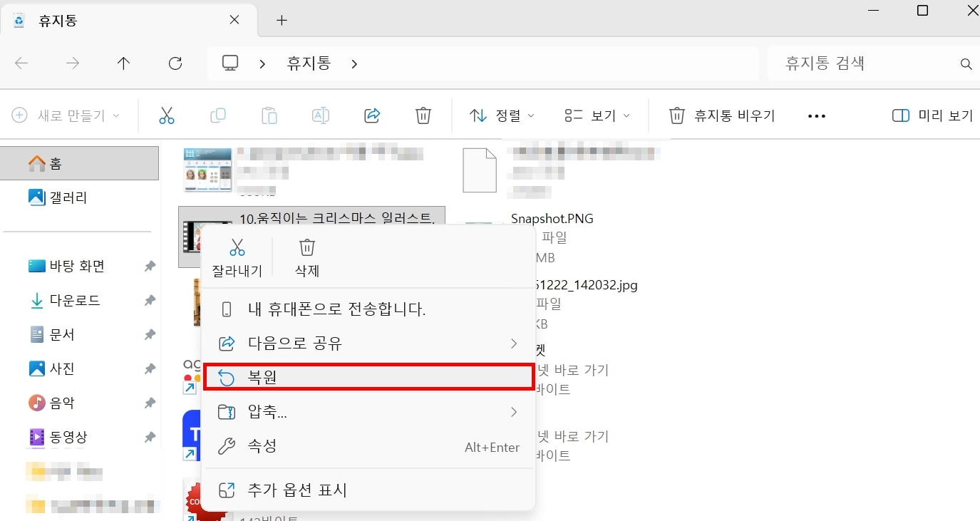Choose 복원 to restore the file
The image size is (980, 521).
(x=368, y=378)
